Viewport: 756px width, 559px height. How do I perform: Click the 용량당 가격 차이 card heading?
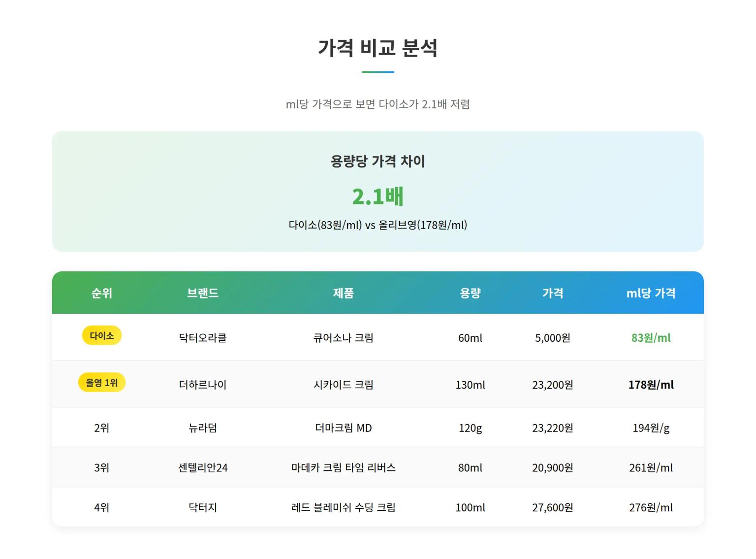pyautogui.click(x=378, y=162)
